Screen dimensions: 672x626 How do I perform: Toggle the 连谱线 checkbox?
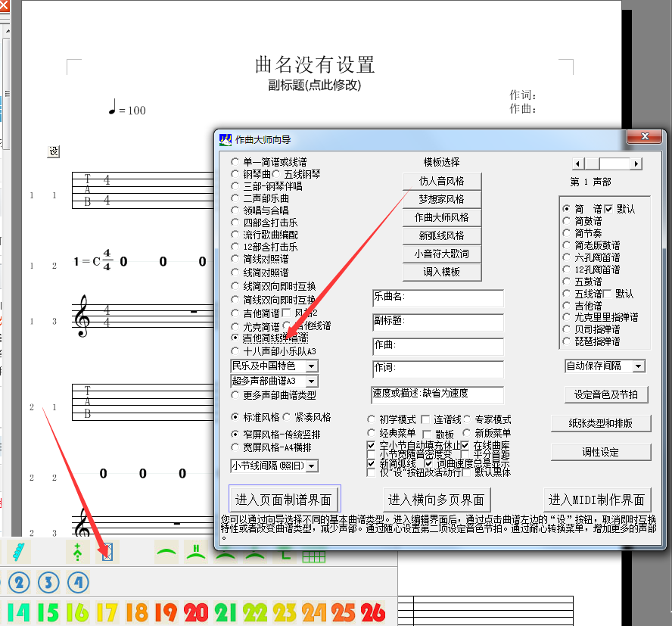tap(426, 419)
